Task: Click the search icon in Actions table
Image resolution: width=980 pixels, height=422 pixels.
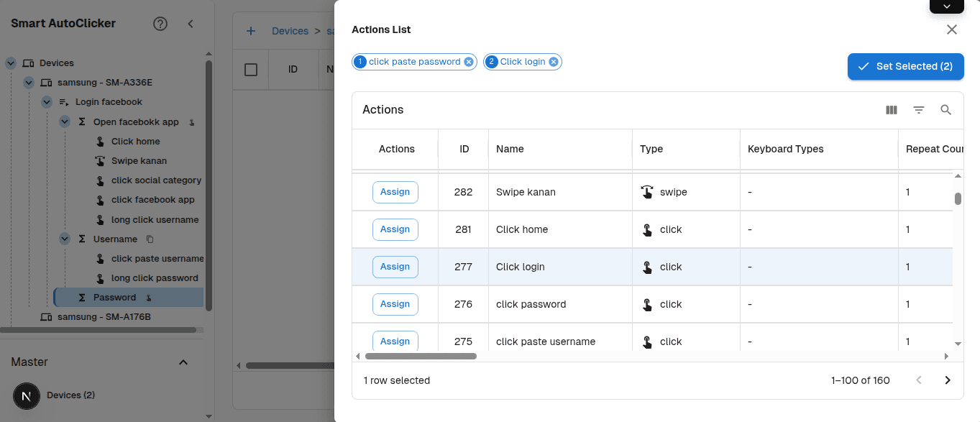Action: point(946,110)
